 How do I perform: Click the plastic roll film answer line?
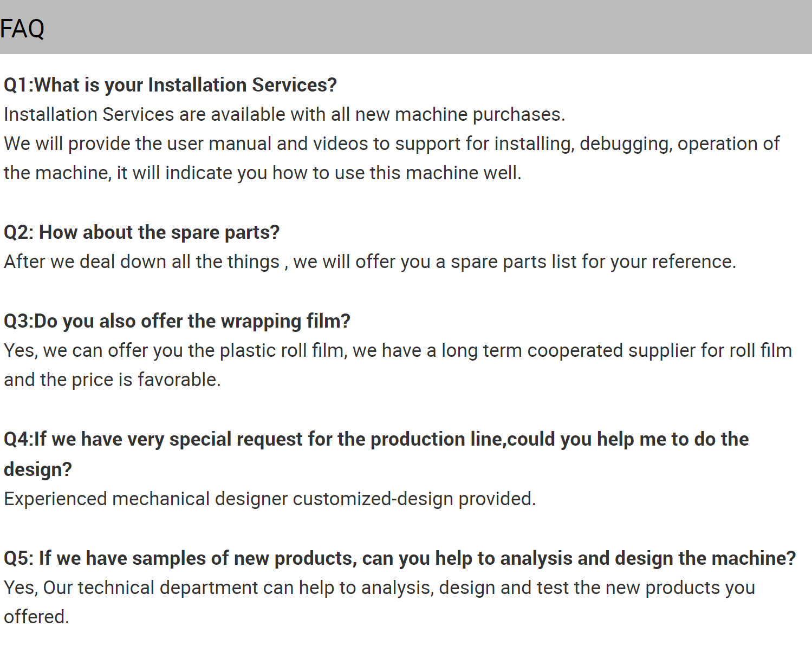click(398, 351)
